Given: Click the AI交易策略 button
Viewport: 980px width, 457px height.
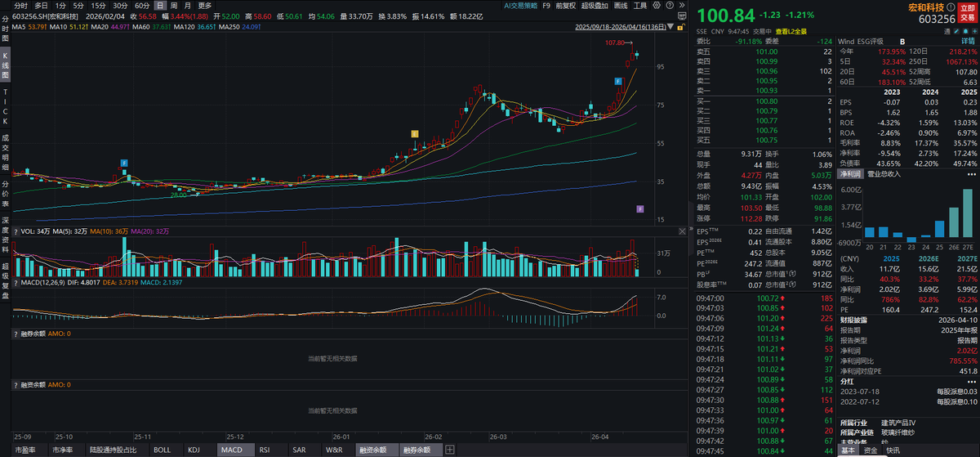Looking at the screenshot, I should click(521, 5).
